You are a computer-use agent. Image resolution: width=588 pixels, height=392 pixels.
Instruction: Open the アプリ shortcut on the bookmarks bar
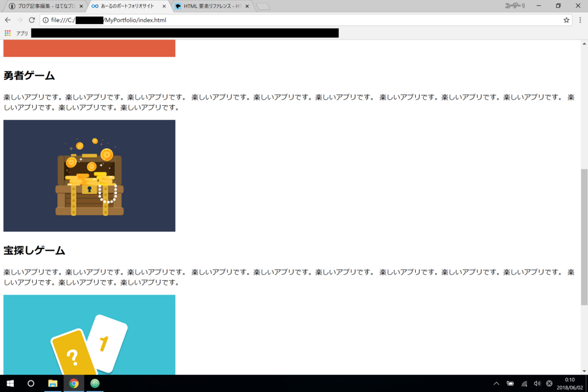[17, 33]
